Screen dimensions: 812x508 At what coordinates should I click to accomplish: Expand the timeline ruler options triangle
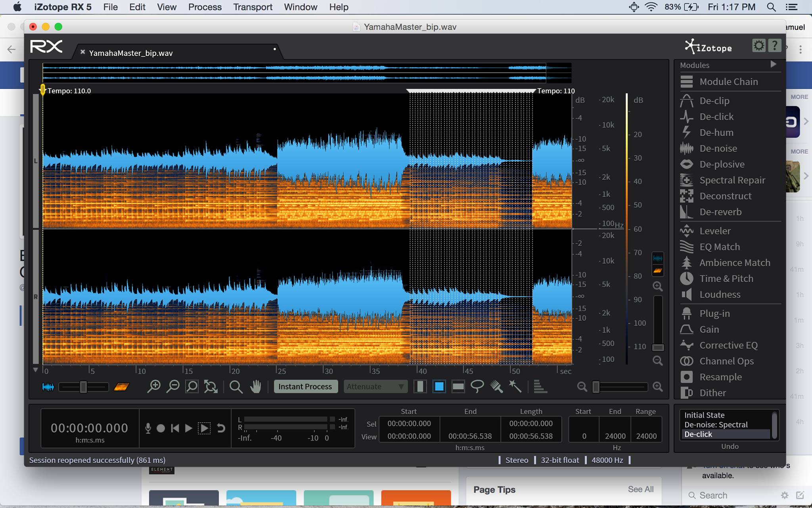click(x=36, y=370)
